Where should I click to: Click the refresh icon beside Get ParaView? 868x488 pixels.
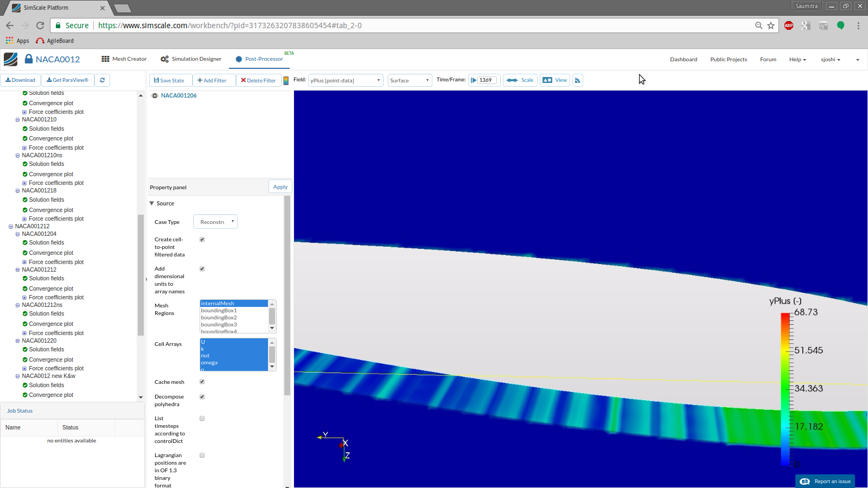point(102,80)
